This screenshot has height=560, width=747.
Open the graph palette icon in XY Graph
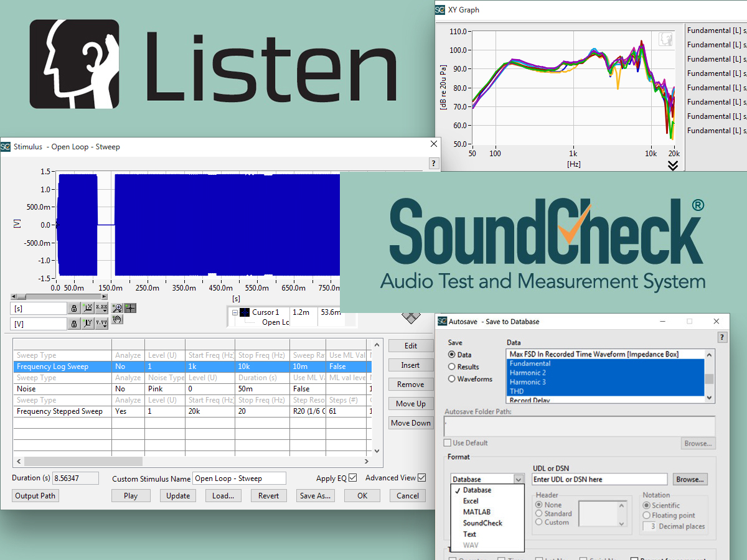click(x=665, y=39)
